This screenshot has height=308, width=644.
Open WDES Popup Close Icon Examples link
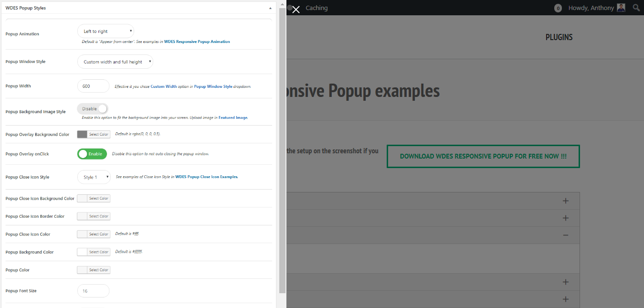click(x=207, y=177)
